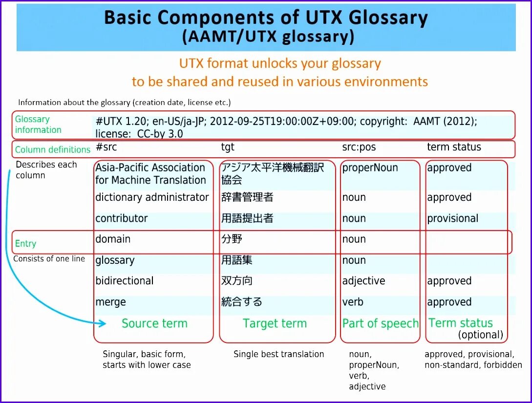Click the 'Consists of one line' note
Screen dimensions: 532x403
pos(49,258)
